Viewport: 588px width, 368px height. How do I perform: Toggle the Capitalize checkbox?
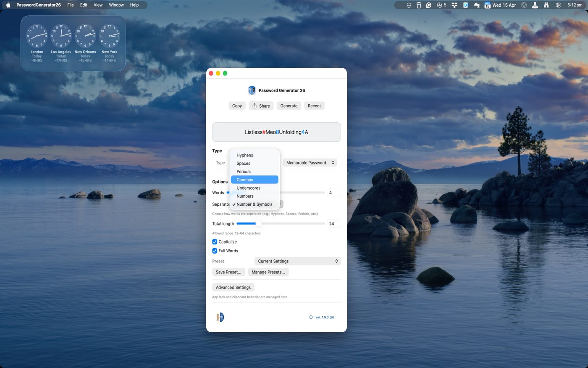click(x=215, y=242)
